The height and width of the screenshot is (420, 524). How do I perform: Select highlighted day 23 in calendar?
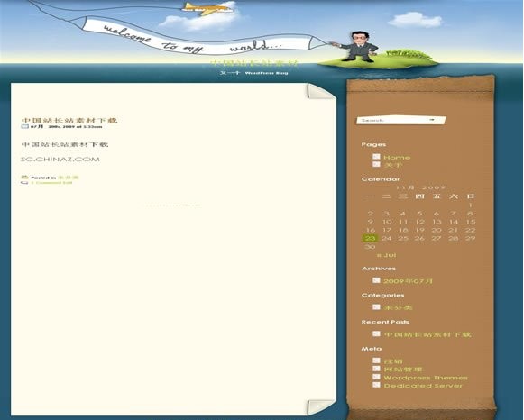coord(371,238)
